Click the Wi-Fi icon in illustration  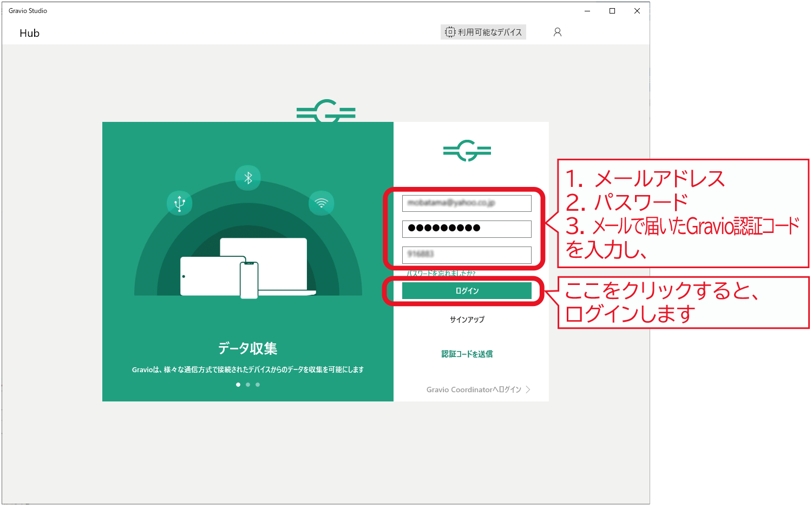coord(322,203)
